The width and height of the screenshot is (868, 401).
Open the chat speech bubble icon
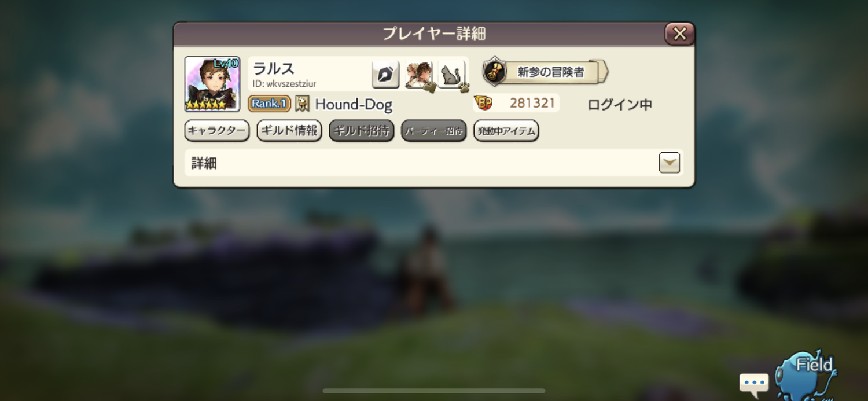coord(753,383)
